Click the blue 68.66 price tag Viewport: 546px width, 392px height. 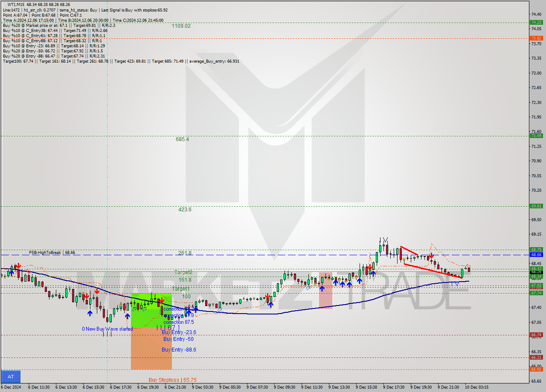pos(536,254)
